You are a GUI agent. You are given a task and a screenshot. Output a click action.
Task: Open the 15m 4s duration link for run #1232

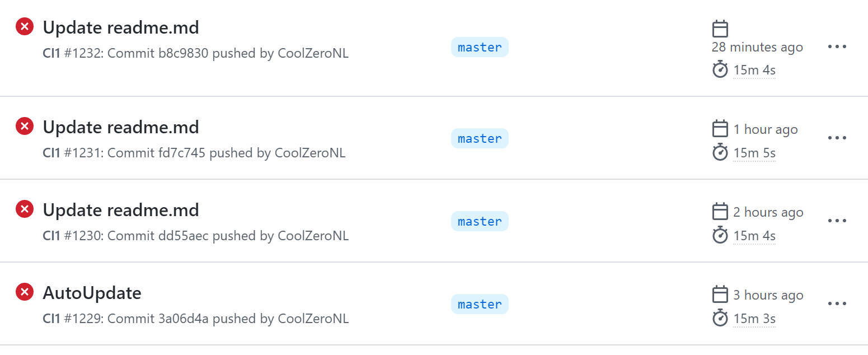pyautogui.click(x=754, y=69)
